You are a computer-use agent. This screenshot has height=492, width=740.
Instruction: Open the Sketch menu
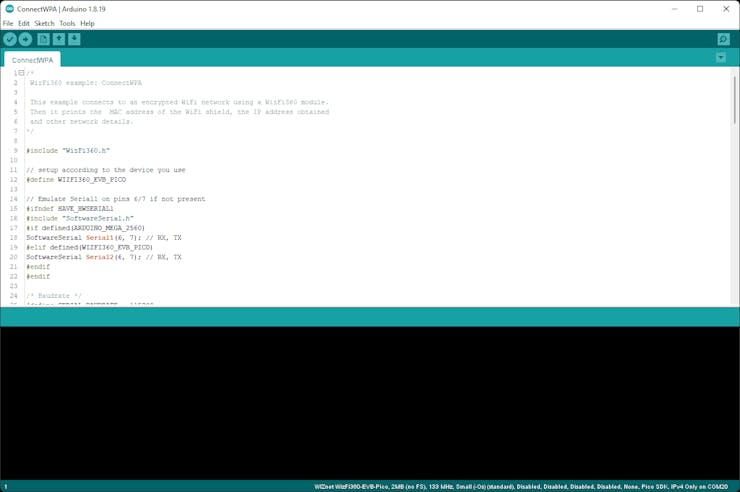point(44,23)
